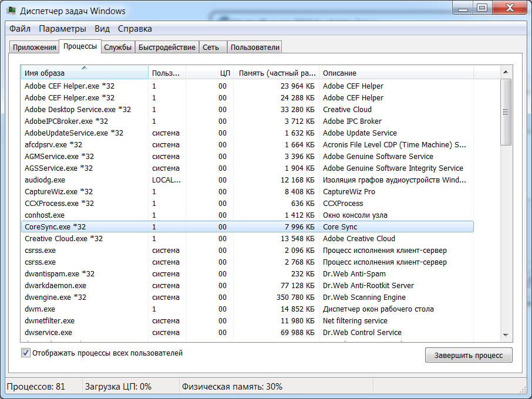
Task: Select the dwm.exe process
Action: pos(247,309)
